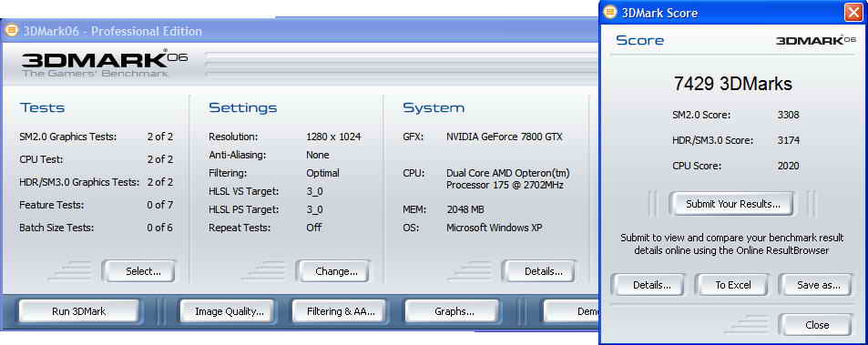Click the partially hidden Demo button
This screenshot has height=345, width=868.
(571, 311)
